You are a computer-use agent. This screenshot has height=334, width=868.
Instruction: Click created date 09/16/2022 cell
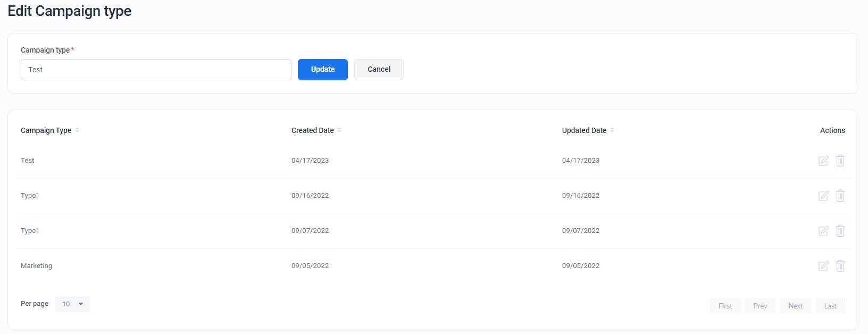(x=310, y=196)
